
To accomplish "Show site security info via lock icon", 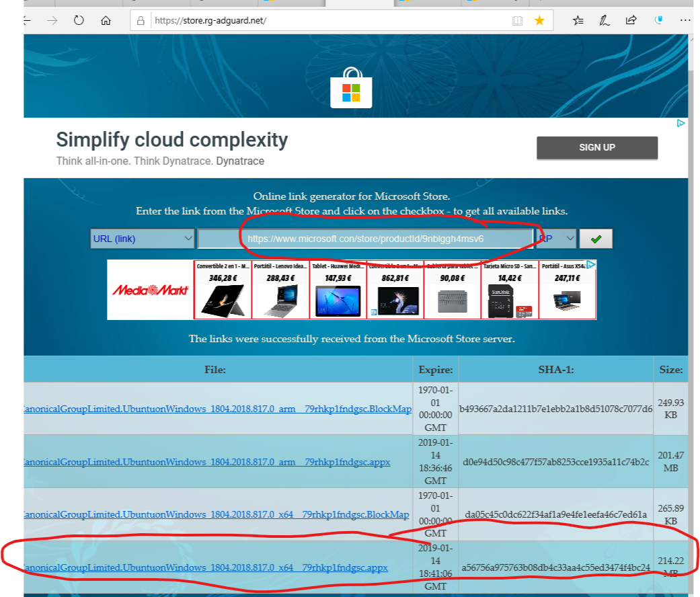I will [x=141, y=21].
